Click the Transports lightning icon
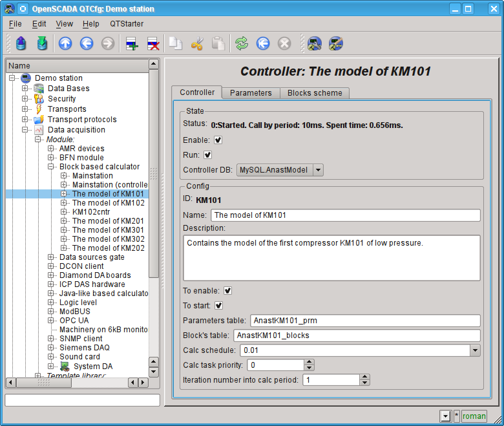Viewport: 504px width, 426px height. coord(39,109)
